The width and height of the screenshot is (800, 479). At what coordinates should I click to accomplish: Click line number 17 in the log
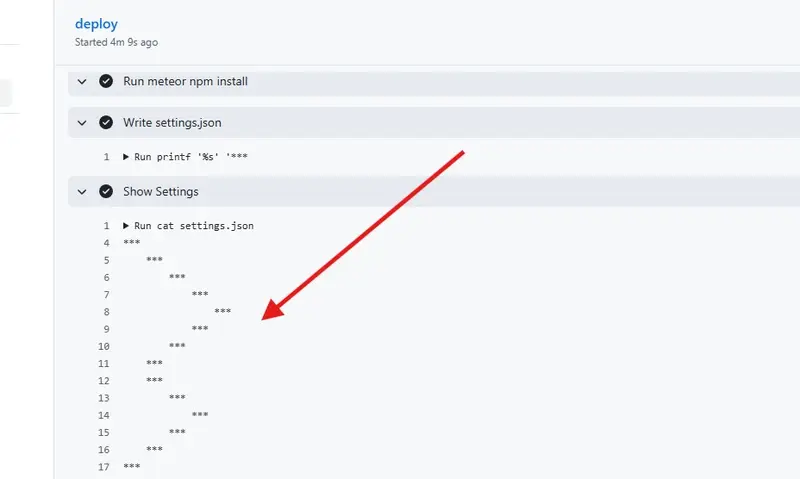click(x=104, y=467)
